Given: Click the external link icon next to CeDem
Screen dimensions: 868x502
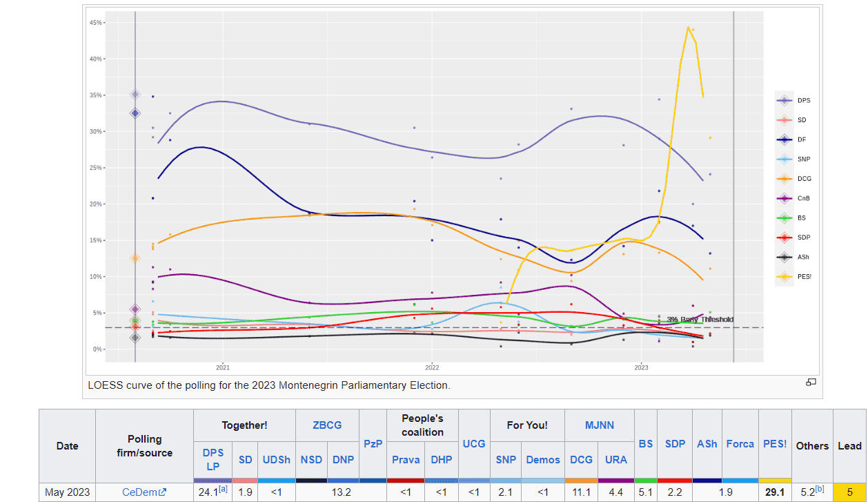Looking at the screenshot, I should click(x=163, y=493).
